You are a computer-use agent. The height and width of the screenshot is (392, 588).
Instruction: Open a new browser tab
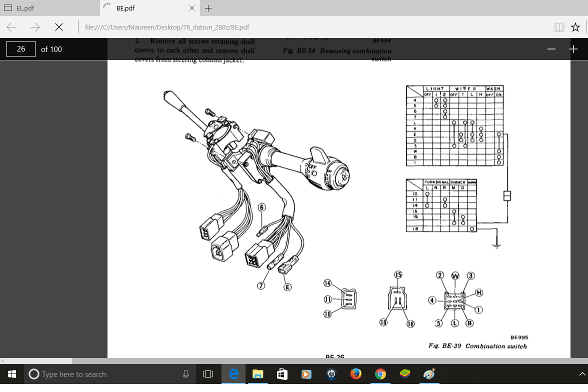[208, 8]
